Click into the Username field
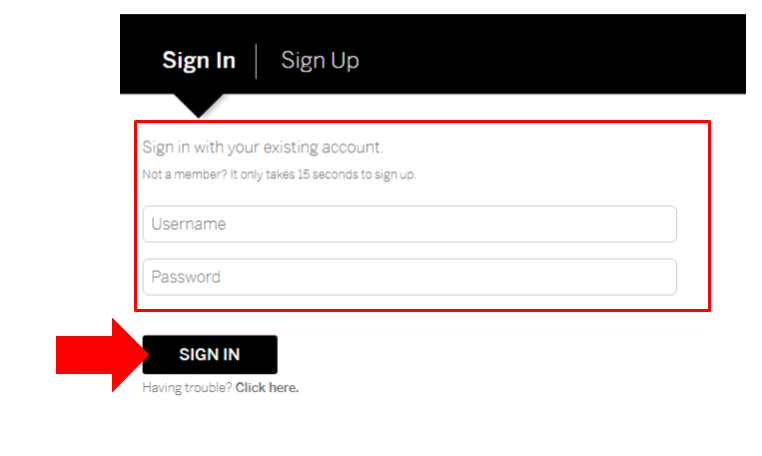Screen dimensions: 762x456 (409, 224)
